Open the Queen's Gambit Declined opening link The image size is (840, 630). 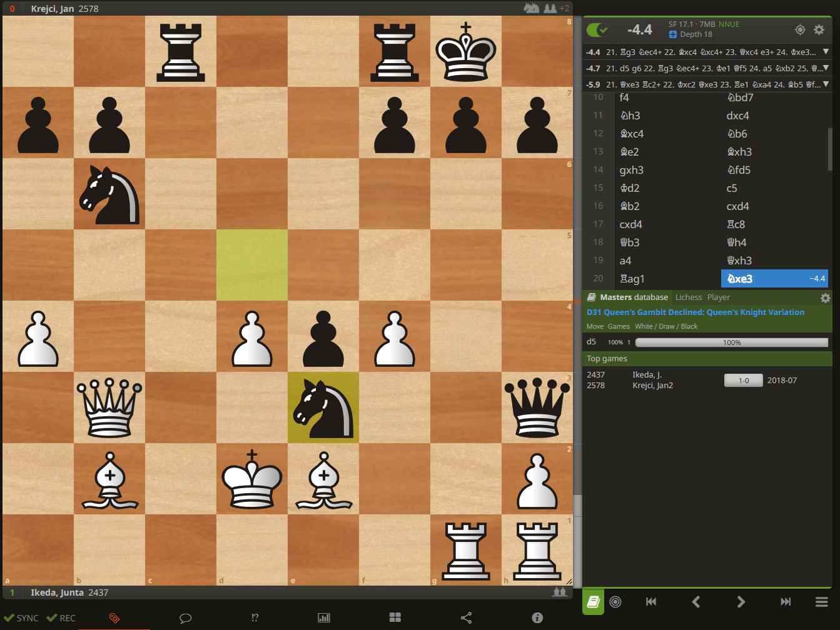696,312
